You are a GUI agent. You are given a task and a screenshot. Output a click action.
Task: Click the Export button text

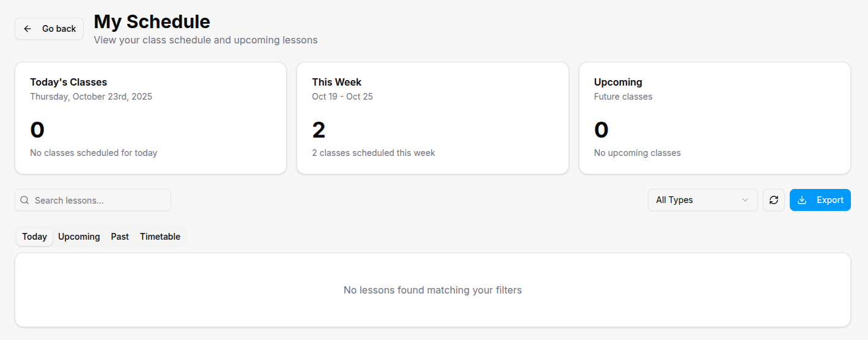[830, 200]
